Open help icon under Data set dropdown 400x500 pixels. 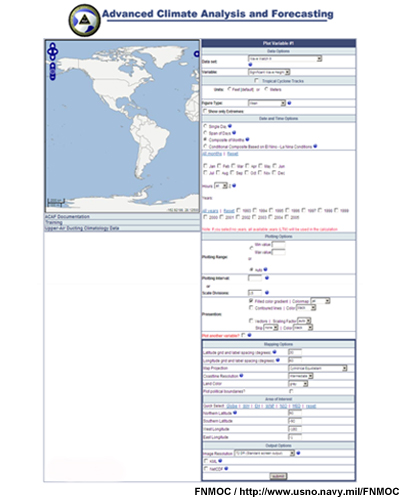250,65
